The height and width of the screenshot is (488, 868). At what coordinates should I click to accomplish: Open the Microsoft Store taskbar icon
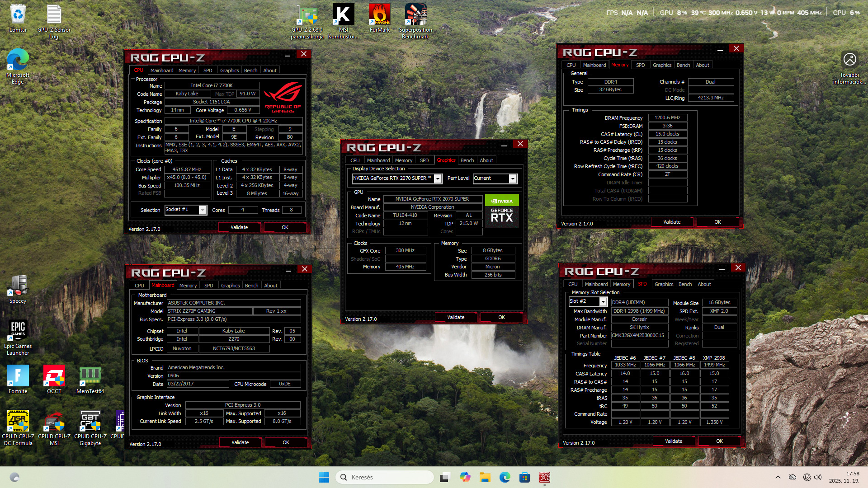524,477
